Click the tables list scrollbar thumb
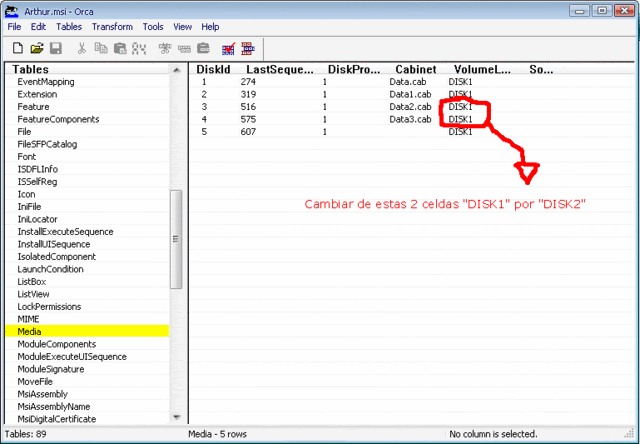640x444 pixels. tap(176, 239)
